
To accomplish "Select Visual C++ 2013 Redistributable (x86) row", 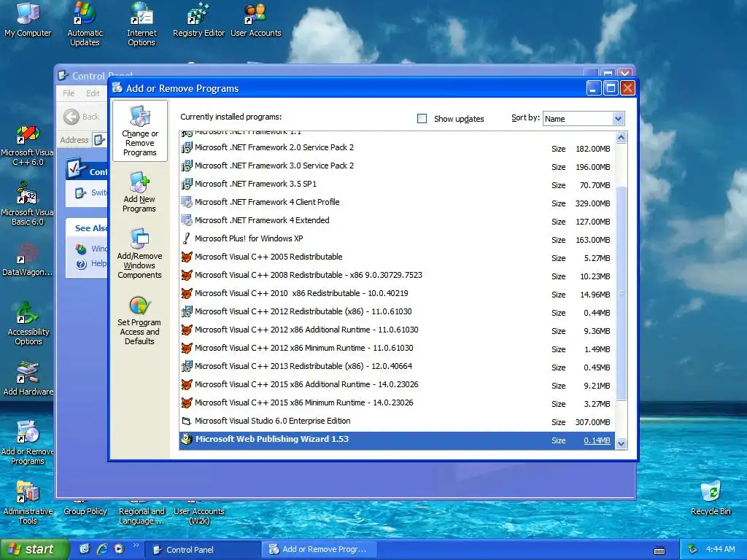I will point(397,366).
